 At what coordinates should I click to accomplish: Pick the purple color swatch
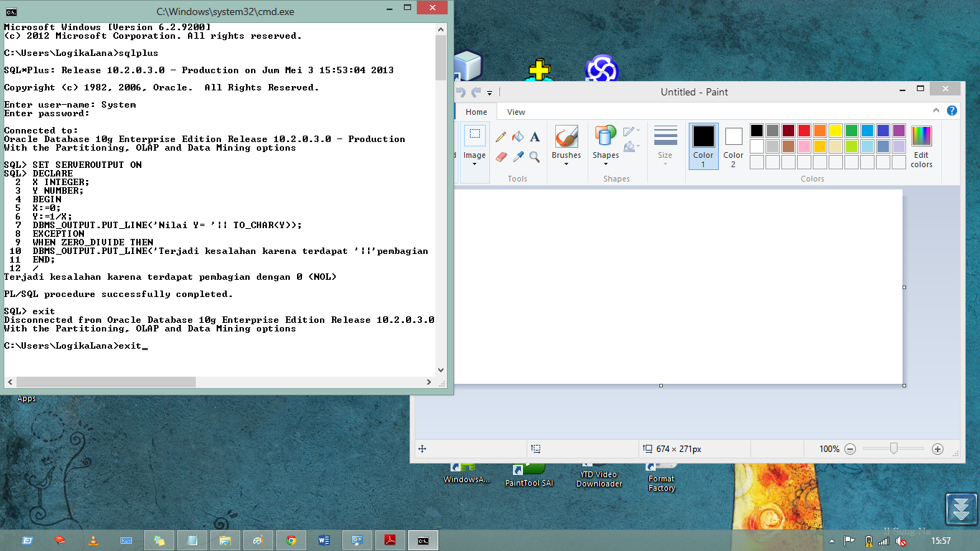pos(899,131)
